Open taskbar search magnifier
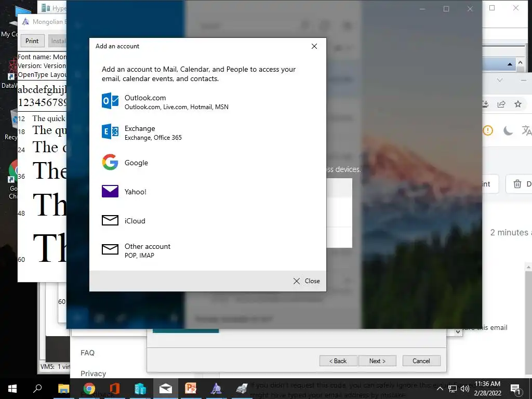Viewport: 532px width, 399px height. coord(37,389)
